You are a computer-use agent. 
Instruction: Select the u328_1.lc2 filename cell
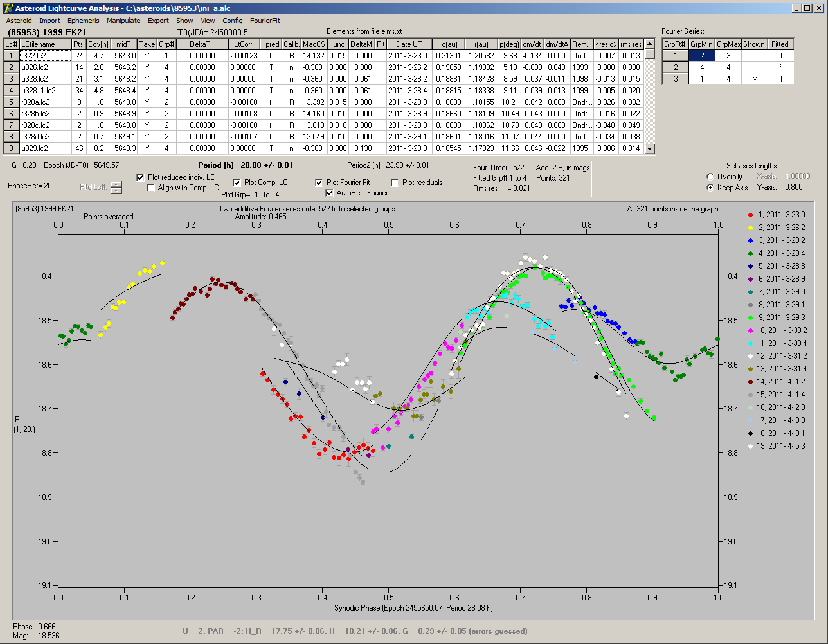(45, 91)
